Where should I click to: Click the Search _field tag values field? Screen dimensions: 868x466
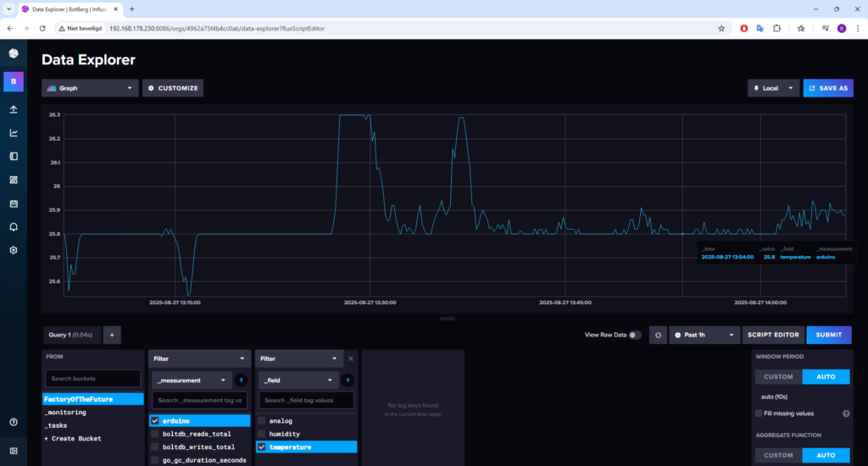(306, 400)
